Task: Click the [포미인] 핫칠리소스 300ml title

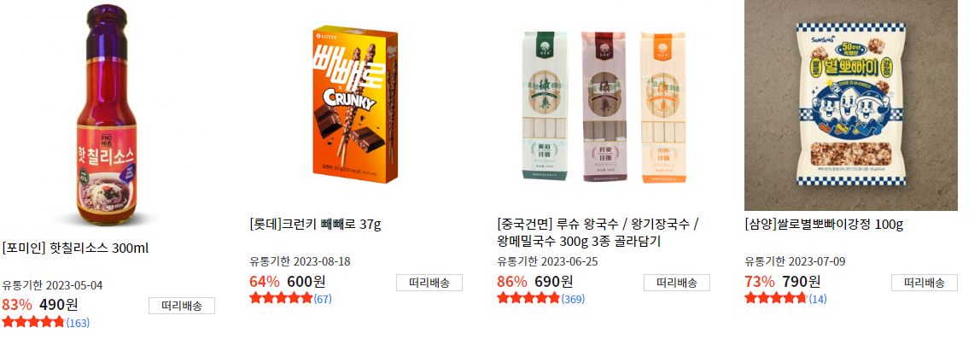Action: click(x=76, y=249)
